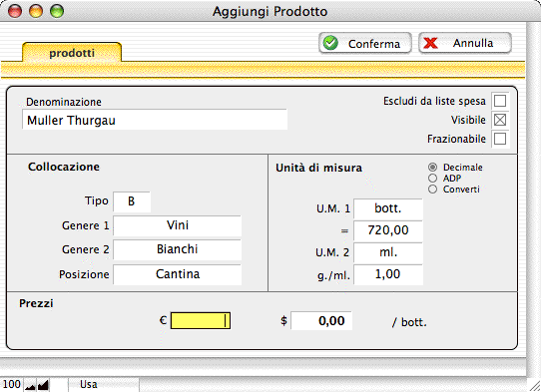Image resolution: width=541 pixels, height=392 pixels.
Task: Click the zoom-in mountain icon in status bar
Action: pyautogui.click(x=43, y=385)
